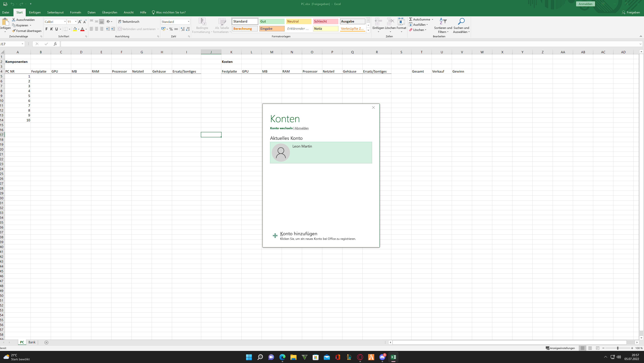Viewport: 644px width, 363px height.
Task: Open Sortieren und Filtern icon
Action: point(443,22)
